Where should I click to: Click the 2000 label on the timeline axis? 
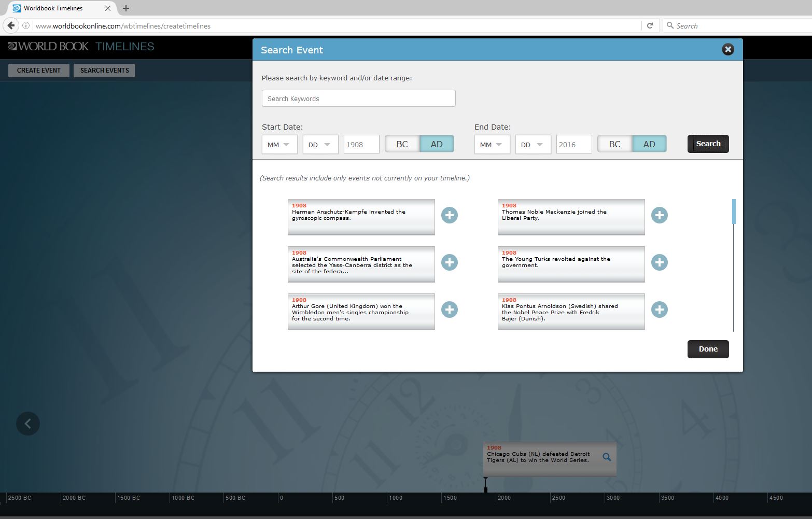pyautogui.click(x=504, y=498)
